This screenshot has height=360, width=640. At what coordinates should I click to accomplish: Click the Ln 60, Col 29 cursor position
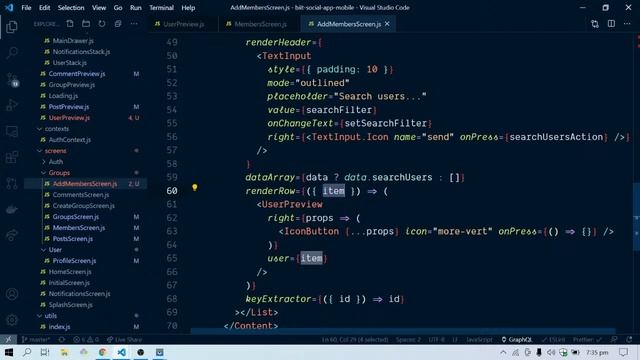click(x=355, y=339)
